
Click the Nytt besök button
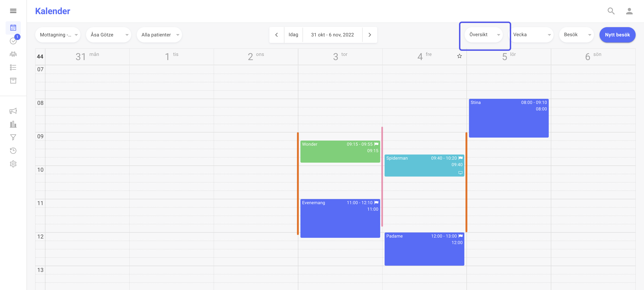617,35
